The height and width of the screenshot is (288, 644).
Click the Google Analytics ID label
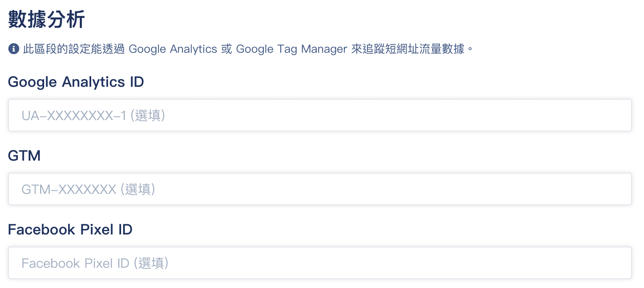(76, 82)
